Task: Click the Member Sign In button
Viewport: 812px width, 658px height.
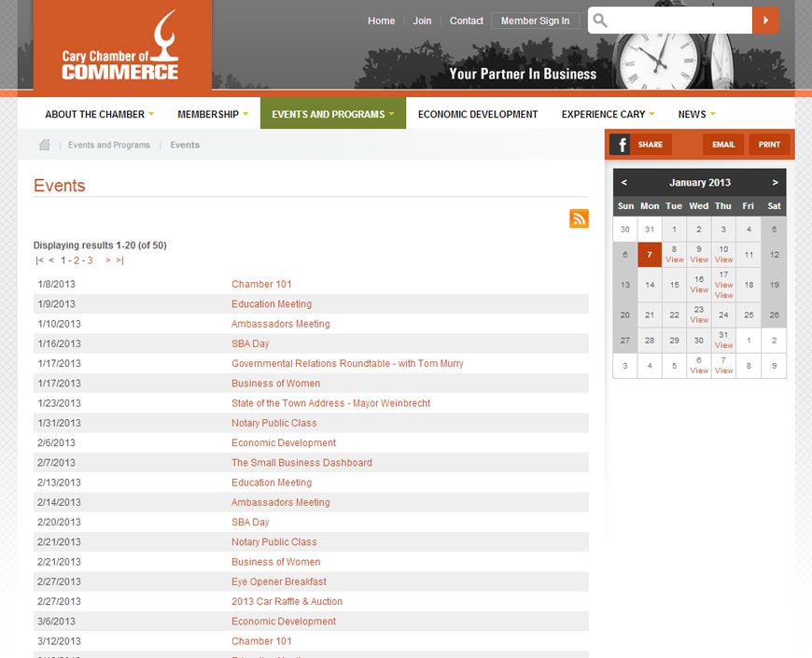Action: 535,21
